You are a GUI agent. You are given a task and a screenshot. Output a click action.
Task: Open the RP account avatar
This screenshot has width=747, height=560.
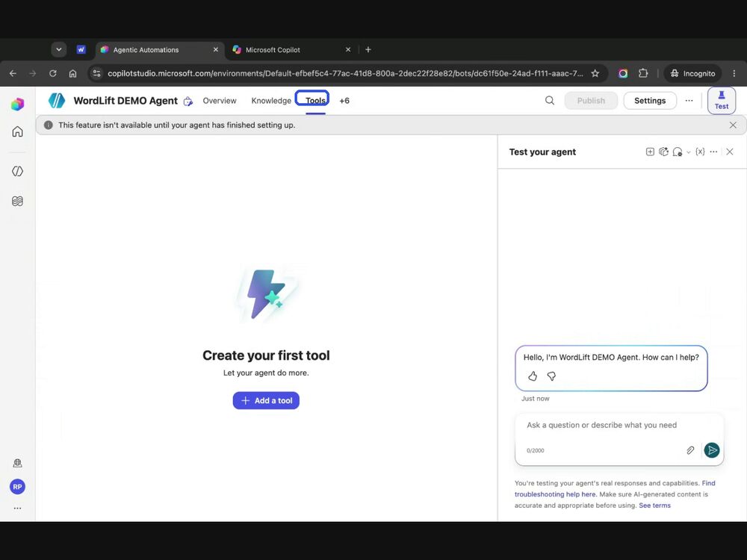(x=18, y=487)
